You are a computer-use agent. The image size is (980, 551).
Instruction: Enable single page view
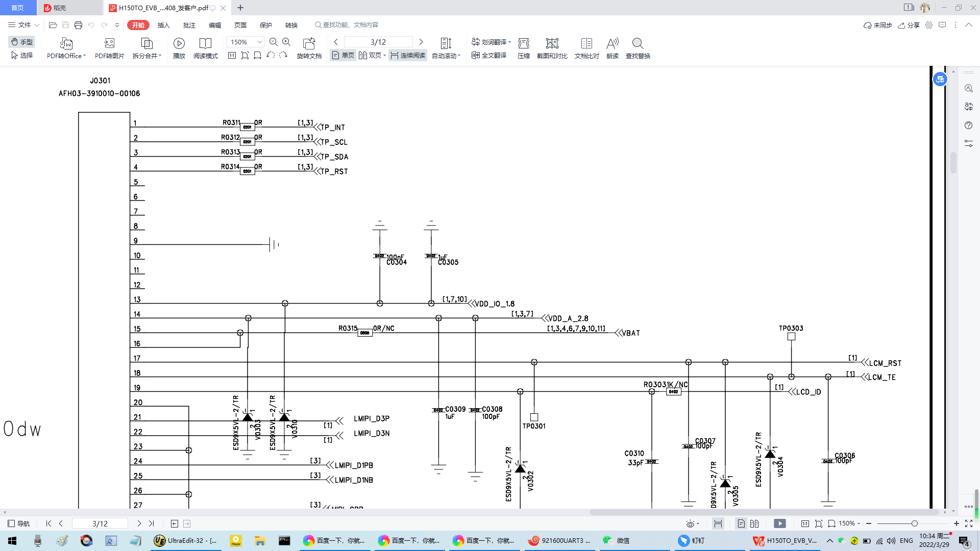click(343, 55)
